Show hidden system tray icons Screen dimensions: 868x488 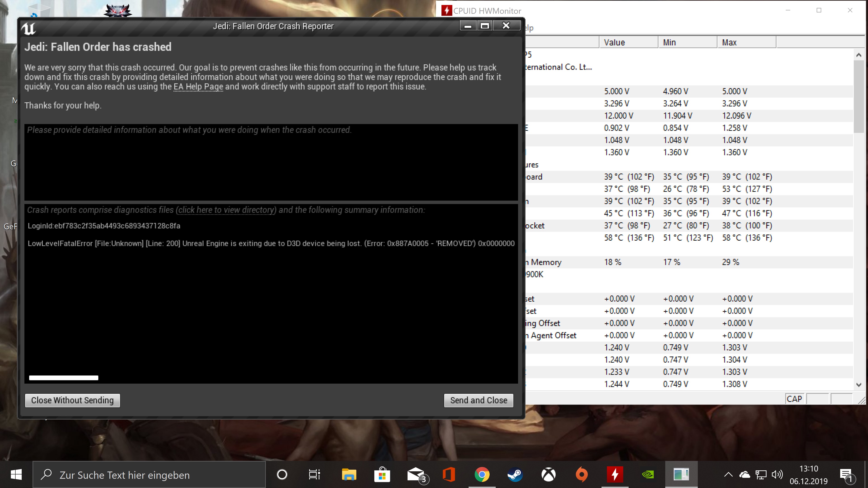click(x=728, y=475)
